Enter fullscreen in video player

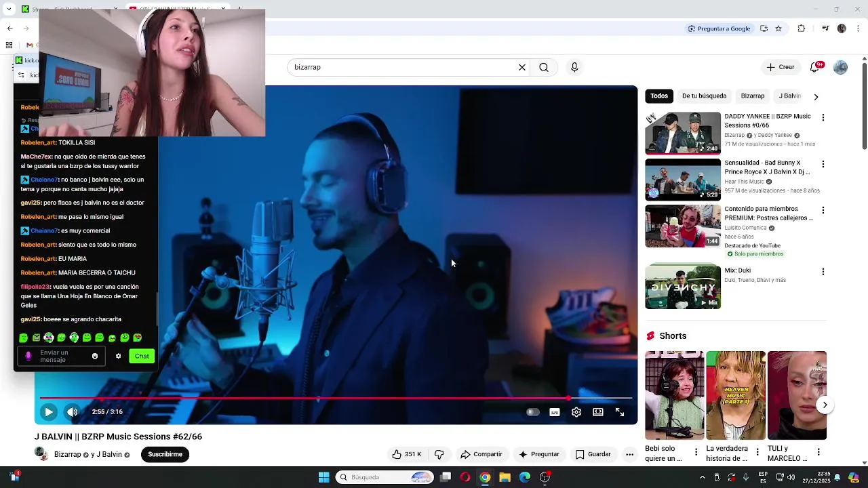click(620, 412)
